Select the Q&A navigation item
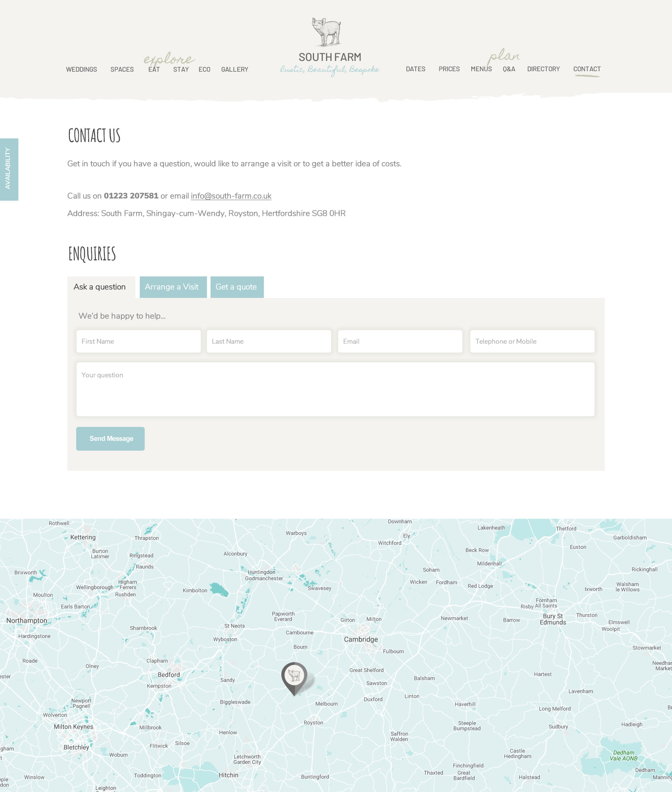 coord(509,69)
